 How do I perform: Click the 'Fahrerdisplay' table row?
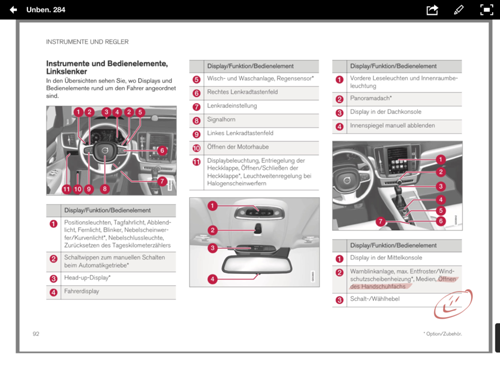point(111,292)
